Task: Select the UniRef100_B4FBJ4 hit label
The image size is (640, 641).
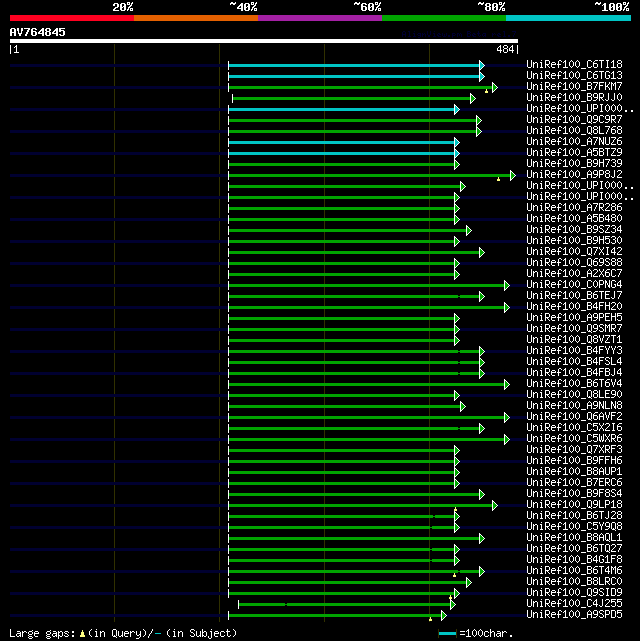Action: 574,373
